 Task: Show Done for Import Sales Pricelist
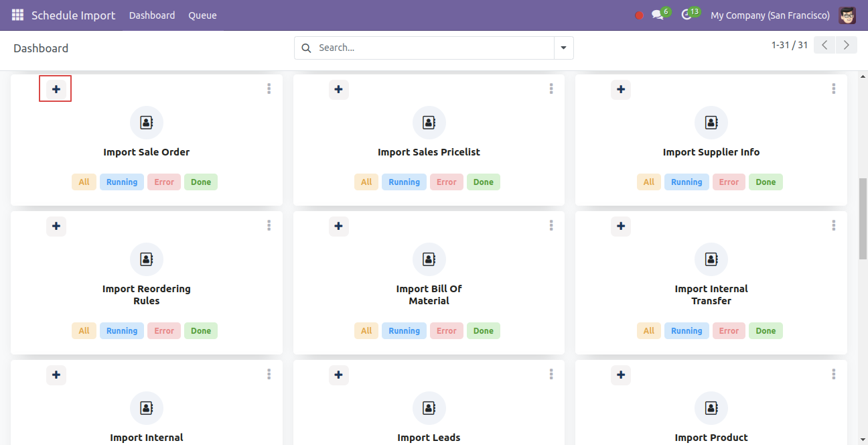point(484,182)
